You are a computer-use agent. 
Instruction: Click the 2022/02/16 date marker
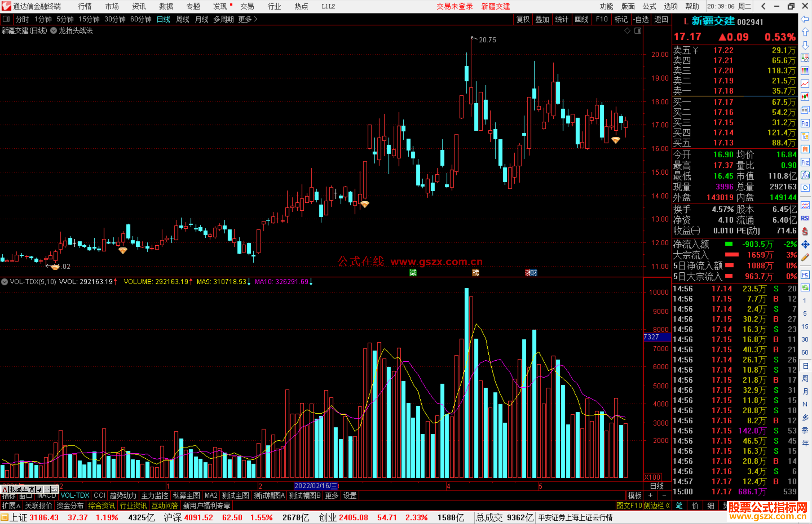(316, 486)
